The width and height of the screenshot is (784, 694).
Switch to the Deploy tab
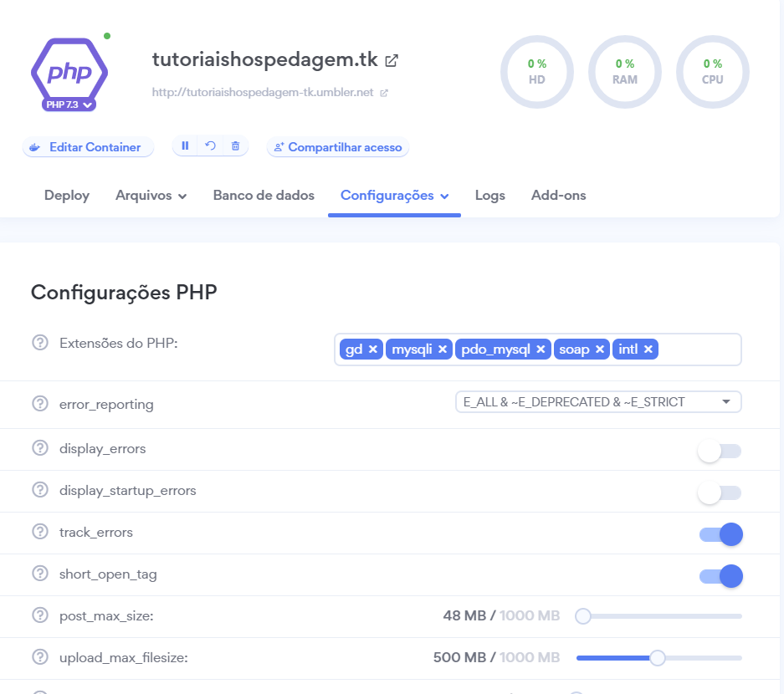point(66,195)
